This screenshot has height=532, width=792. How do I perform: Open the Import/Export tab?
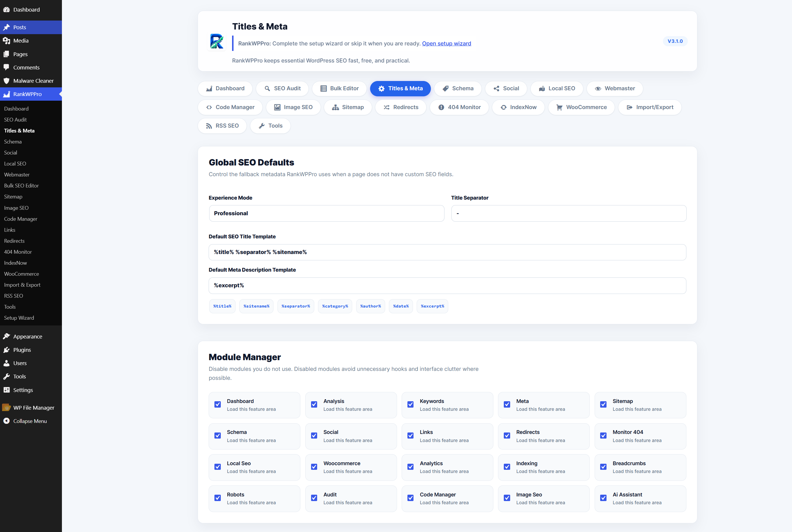tap(649, 107)
